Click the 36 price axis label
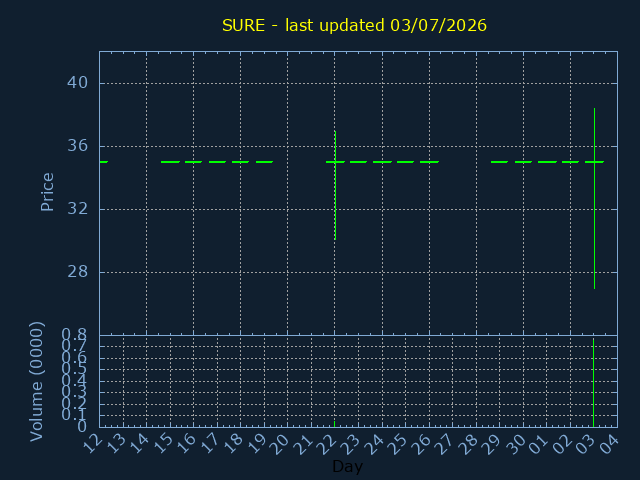This screenshot has width=640, height=480. tap(78, 146)
